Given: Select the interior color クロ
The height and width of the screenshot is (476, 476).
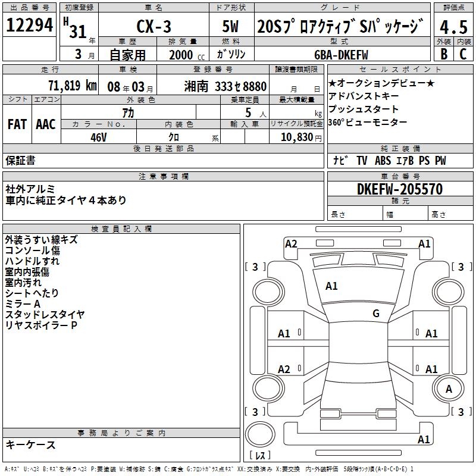Looking at the screenshot, I should [174, 137].
